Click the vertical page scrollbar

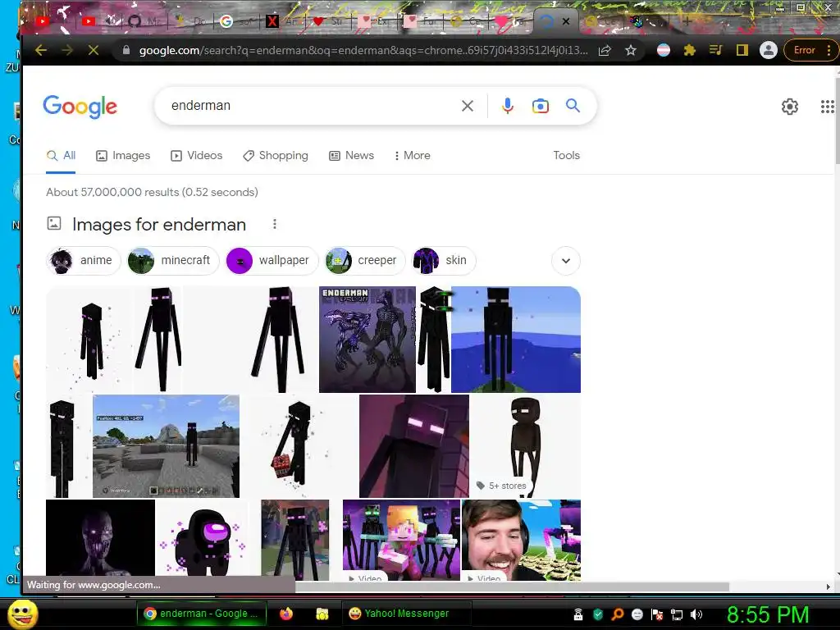tap(836, 121)
